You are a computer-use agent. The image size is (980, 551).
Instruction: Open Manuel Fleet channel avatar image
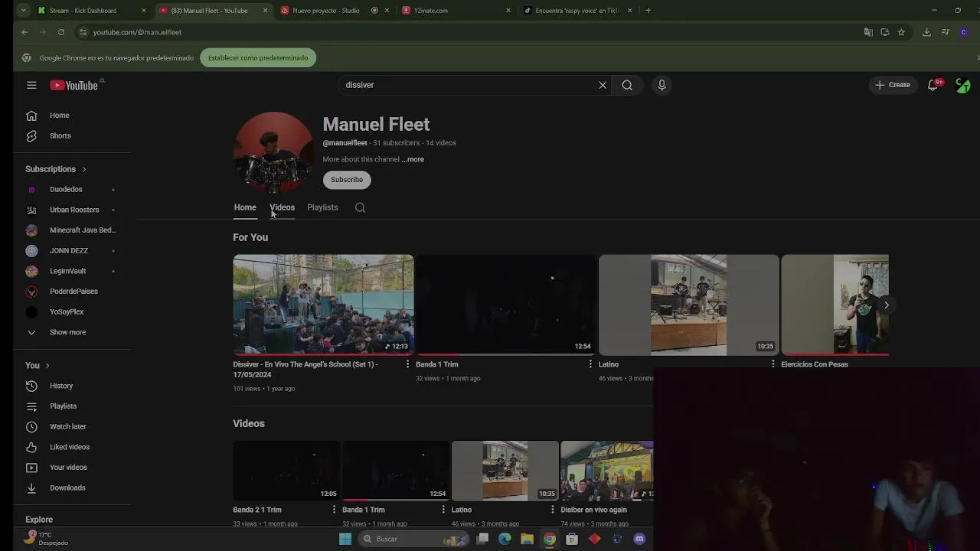click(273, 152)
